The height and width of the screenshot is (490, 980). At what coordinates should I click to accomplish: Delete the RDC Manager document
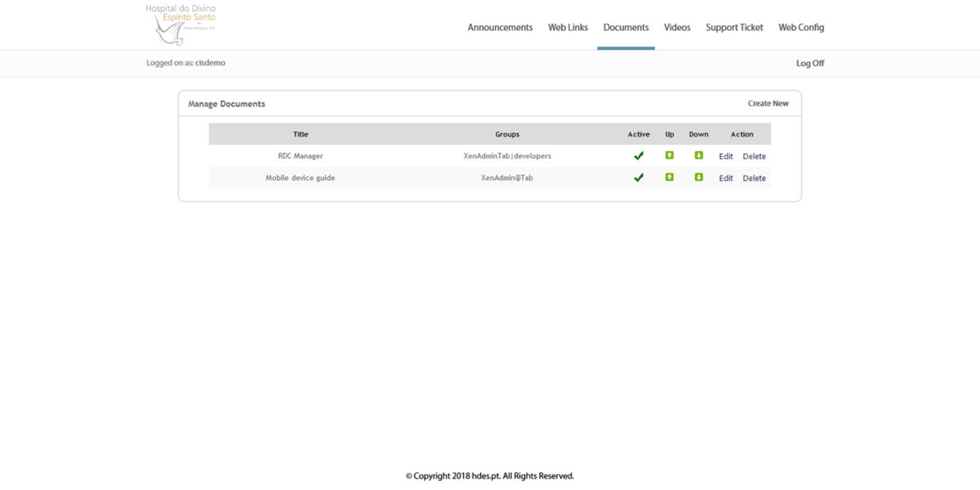click(x=754, y=156)
